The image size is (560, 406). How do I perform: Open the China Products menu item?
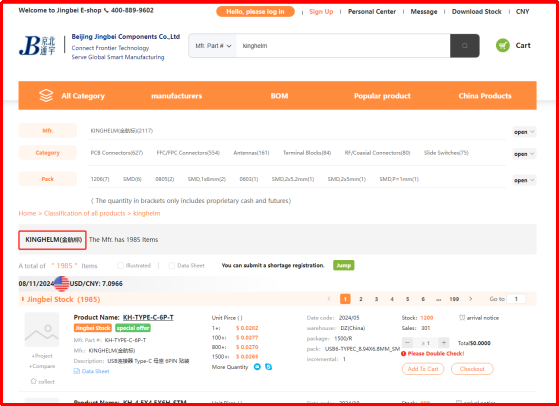(485, 96)
